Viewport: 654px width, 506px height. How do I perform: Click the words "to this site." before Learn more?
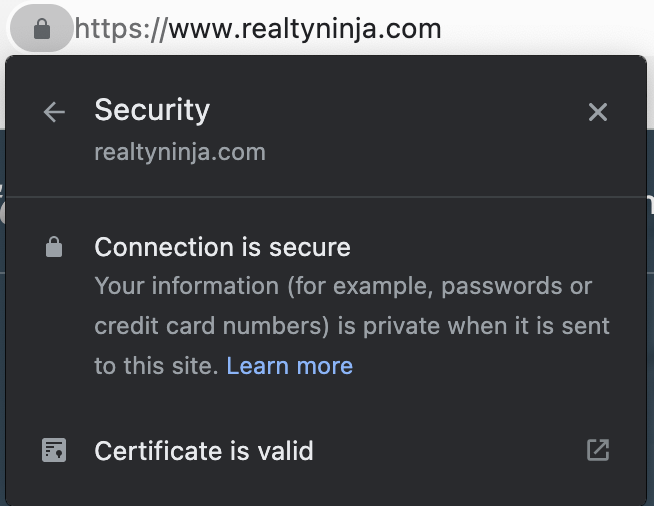pos(157,366)
